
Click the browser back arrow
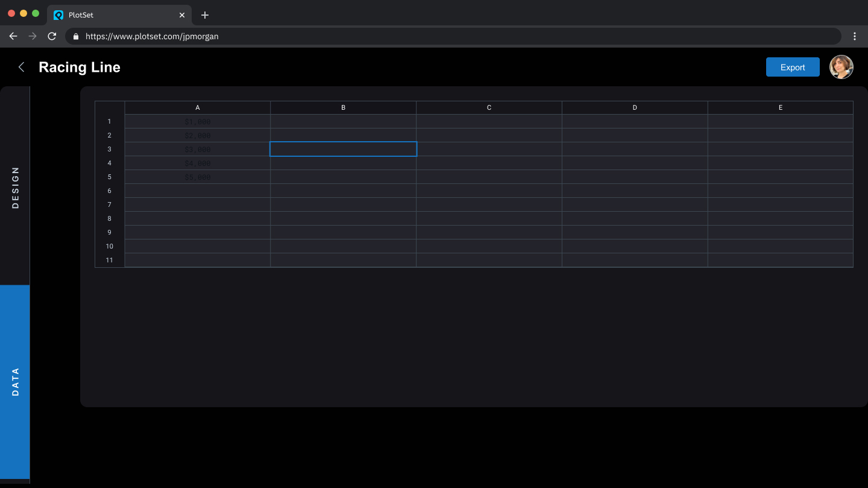pos(13,36)
